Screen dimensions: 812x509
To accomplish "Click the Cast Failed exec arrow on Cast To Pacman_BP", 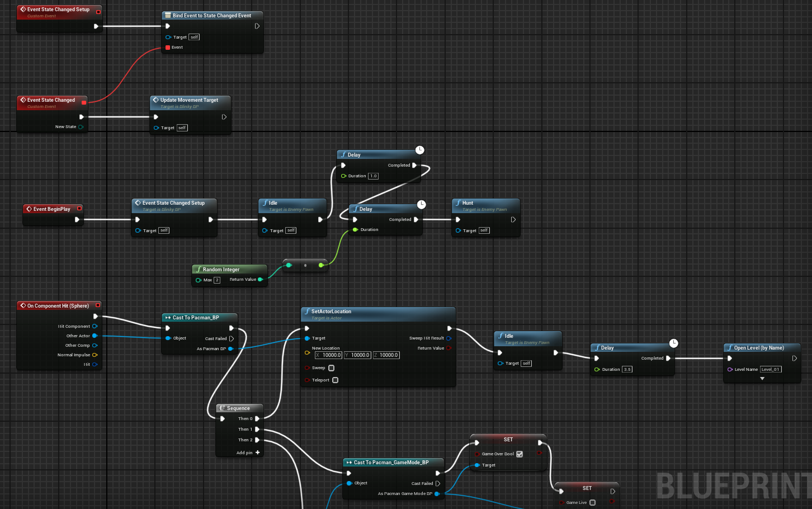I will [231, 338].
